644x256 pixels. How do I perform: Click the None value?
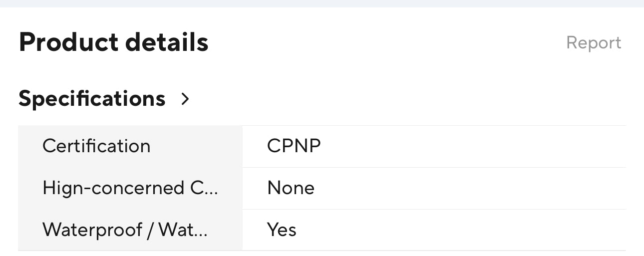tap(291, 188)
